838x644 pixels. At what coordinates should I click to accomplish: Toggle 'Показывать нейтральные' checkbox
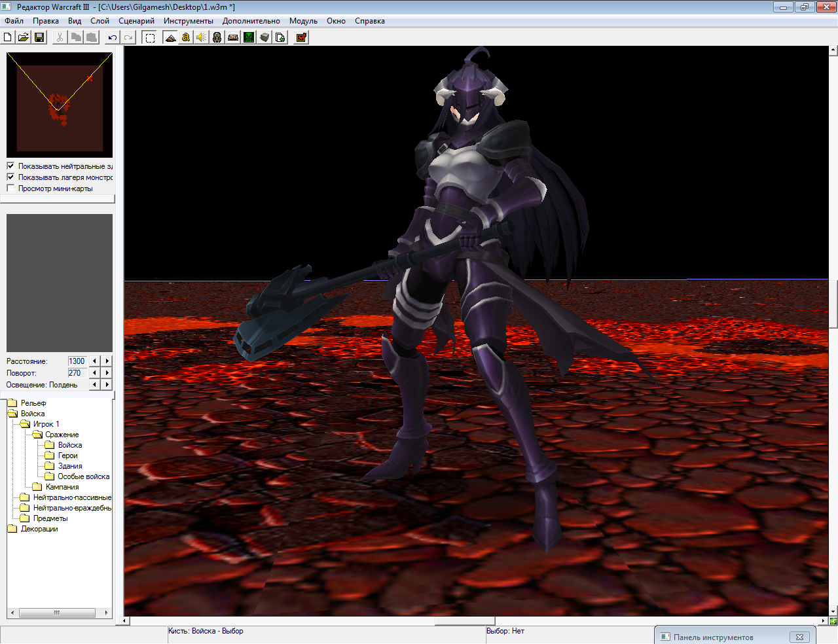coord(10,166)
